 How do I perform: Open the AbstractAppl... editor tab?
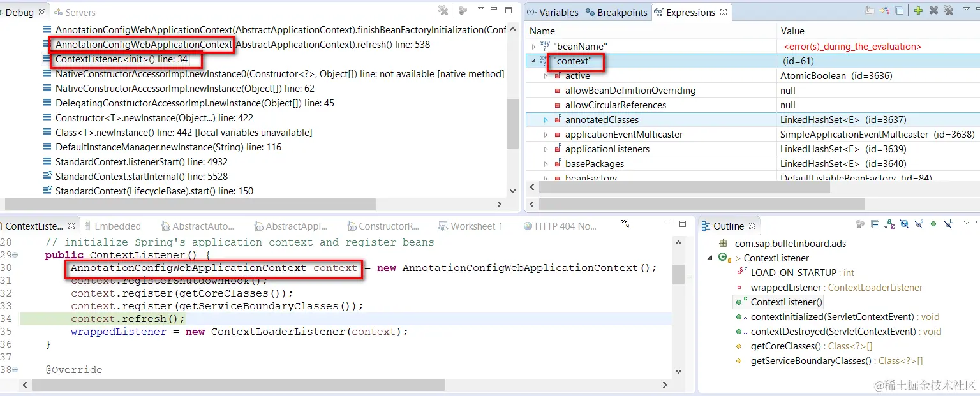290,226
